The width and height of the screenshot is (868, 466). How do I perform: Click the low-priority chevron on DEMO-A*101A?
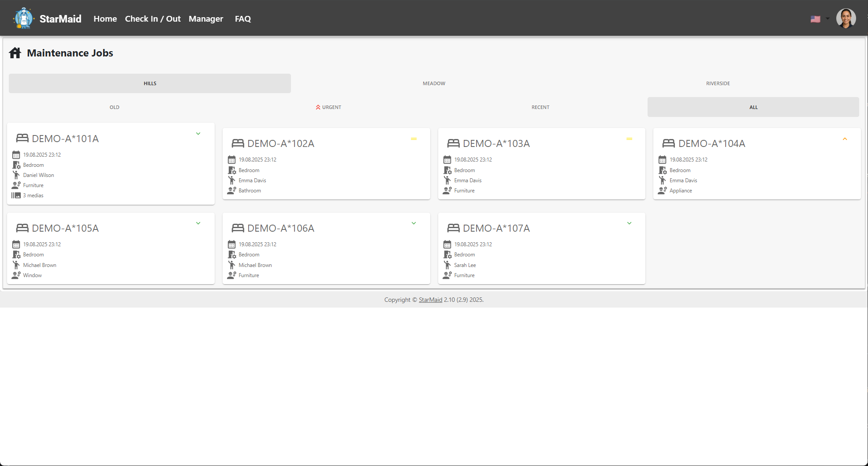pos(198,134)
